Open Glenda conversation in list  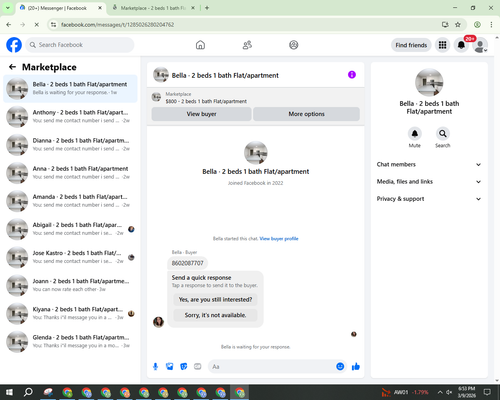coord(70,342)
